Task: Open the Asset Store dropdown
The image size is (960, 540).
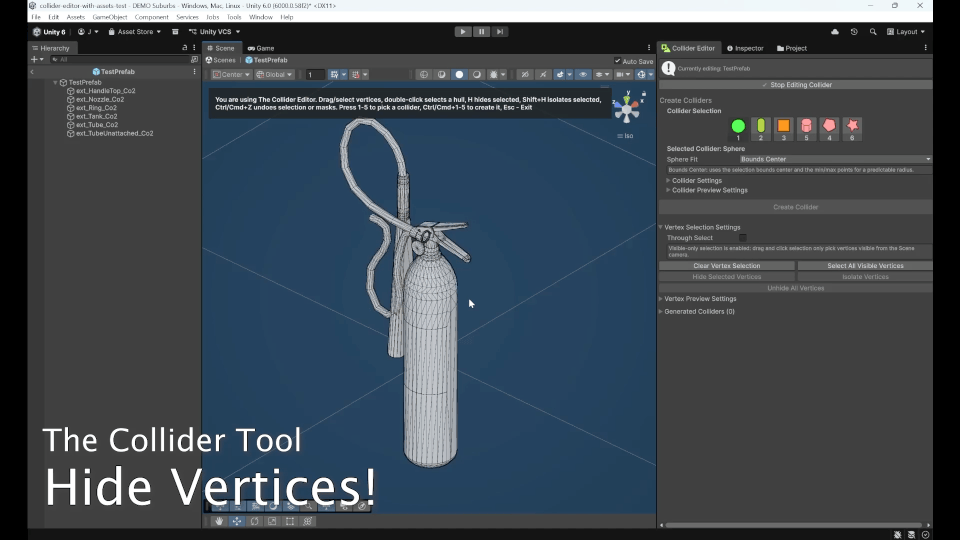Action: (134, 32)
